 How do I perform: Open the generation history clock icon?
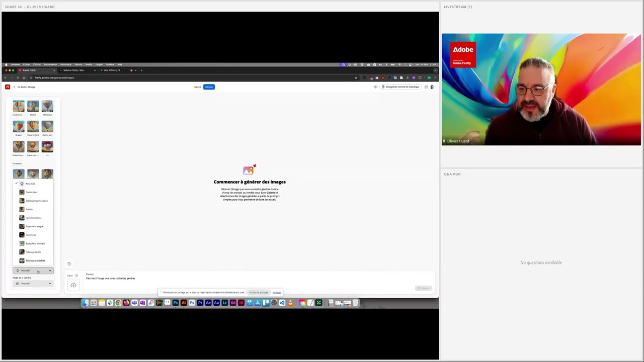tap(69, 263)
